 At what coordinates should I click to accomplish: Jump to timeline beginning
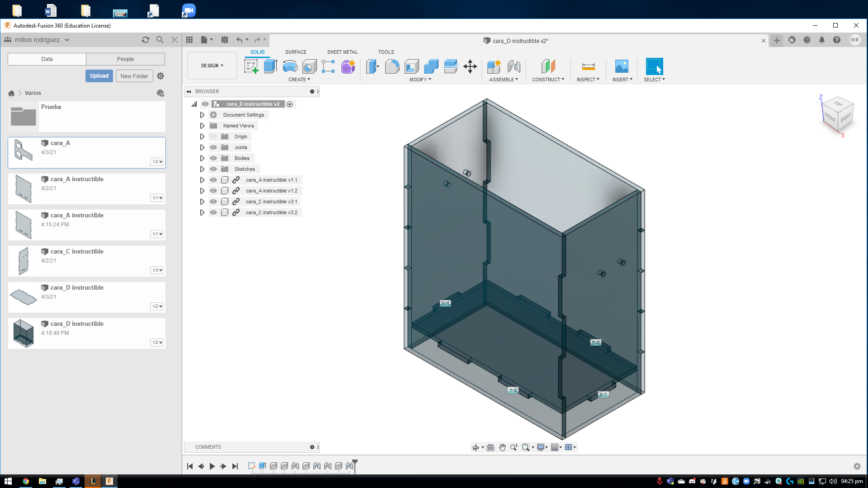190,466
